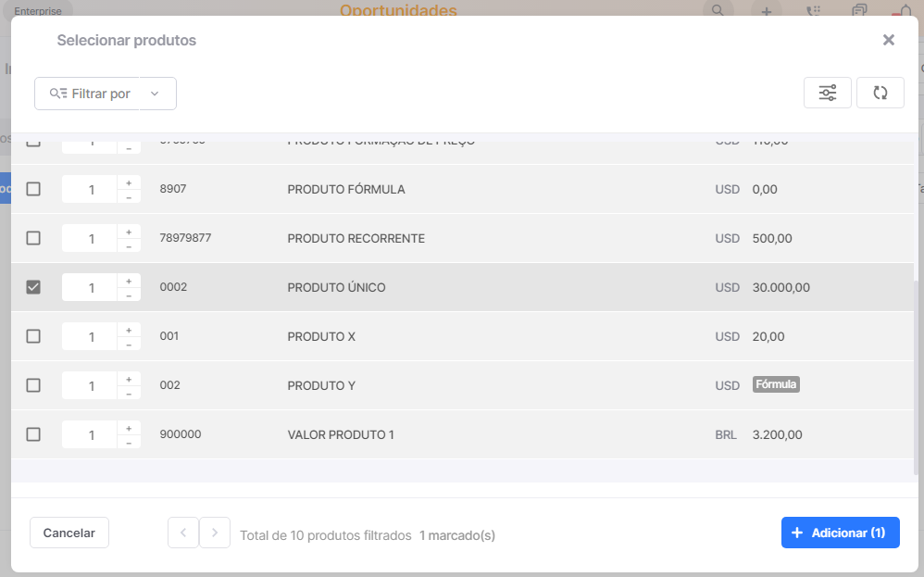Click the Fórmula badge on PRODUTO Y
This screenshot has height=577, width=924.
tap(776, 384)
